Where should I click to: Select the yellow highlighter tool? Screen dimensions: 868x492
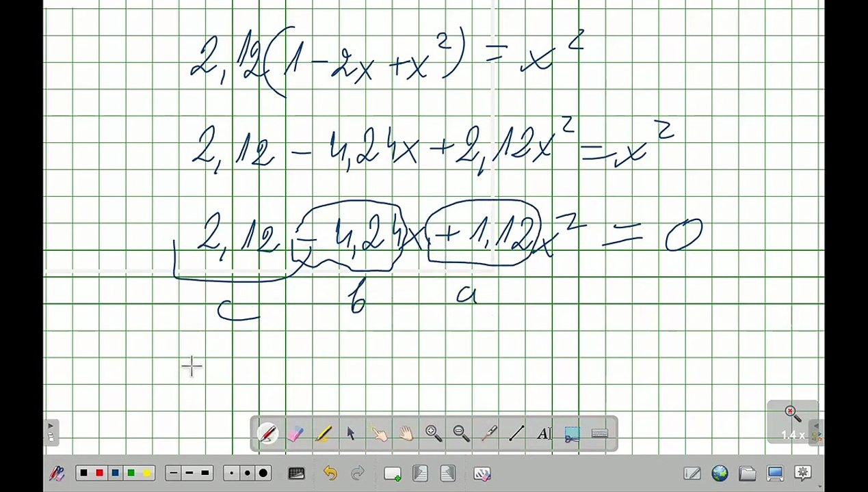point(324,433)
